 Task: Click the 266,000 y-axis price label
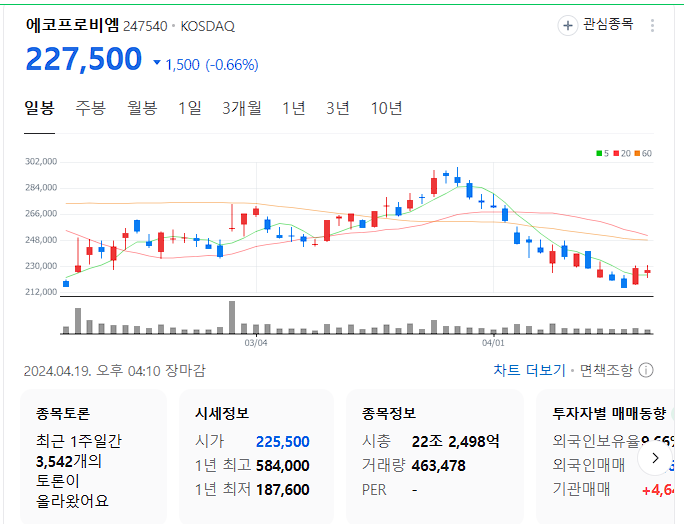tap(41, 214)
